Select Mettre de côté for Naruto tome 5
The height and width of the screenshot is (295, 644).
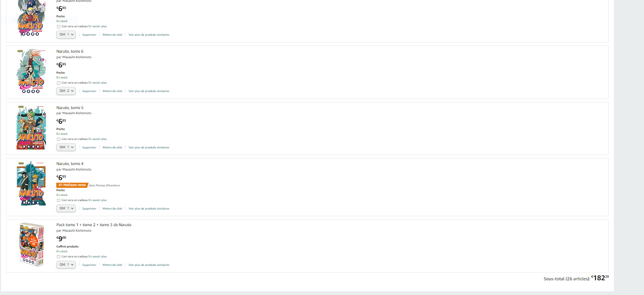click(x=112, y=148)
